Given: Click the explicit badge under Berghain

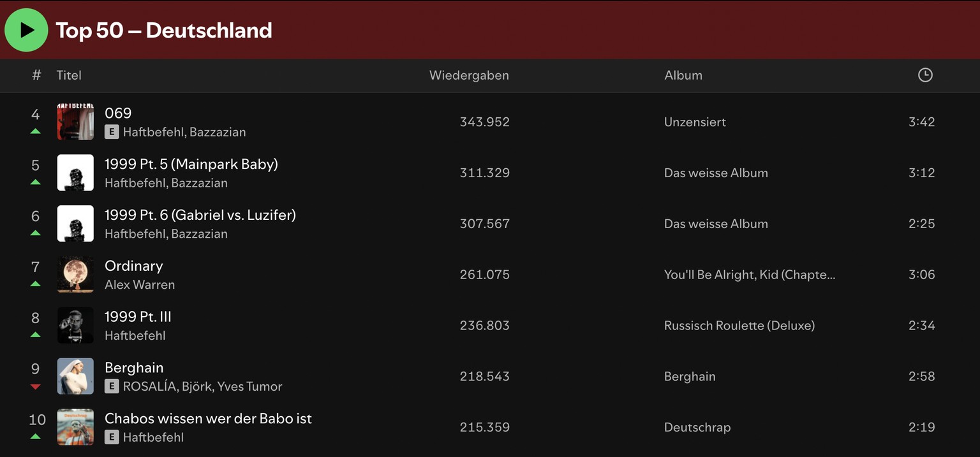Looking at the screenshot, I should coord(110,386).
